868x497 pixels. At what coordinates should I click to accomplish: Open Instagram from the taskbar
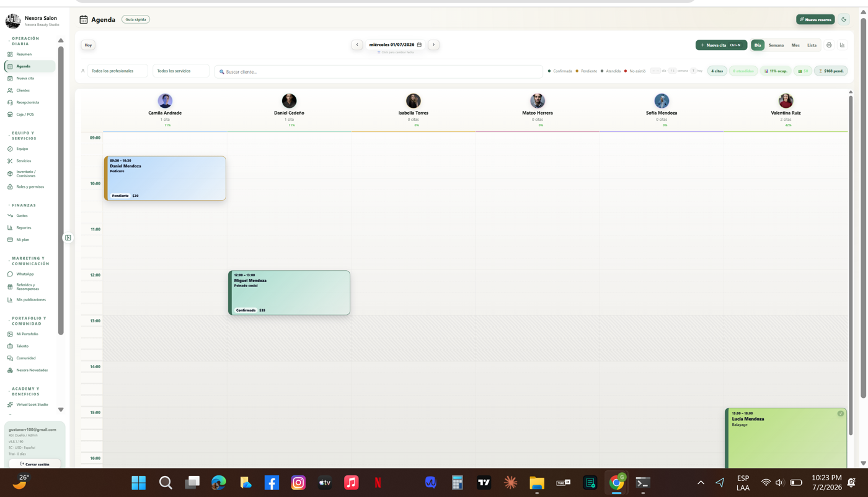[x=298, y=483]
